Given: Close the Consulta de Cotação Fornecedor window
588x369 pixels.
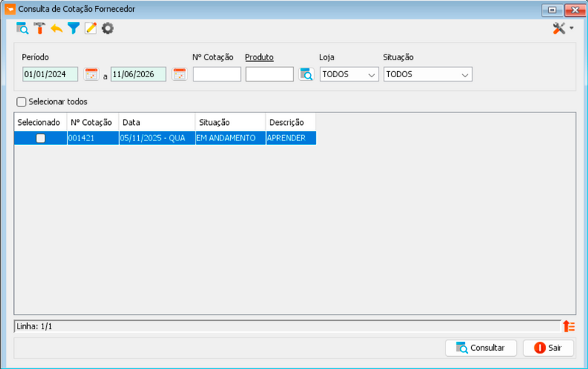Looking at the screenshot, I should click(x=575, y=10).
